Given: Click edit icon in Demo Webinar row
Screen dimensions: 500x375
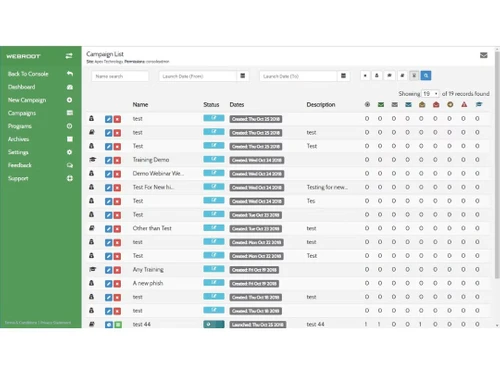Looking at the screenshot, I should (109, 174).
